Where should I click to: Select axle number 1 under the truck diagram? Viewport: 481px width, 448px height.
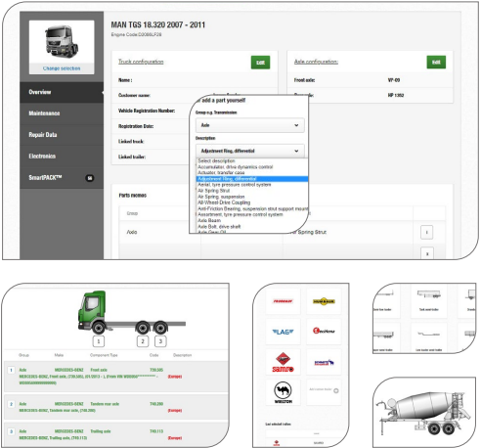pyautogui.click(x=99, y=341)
